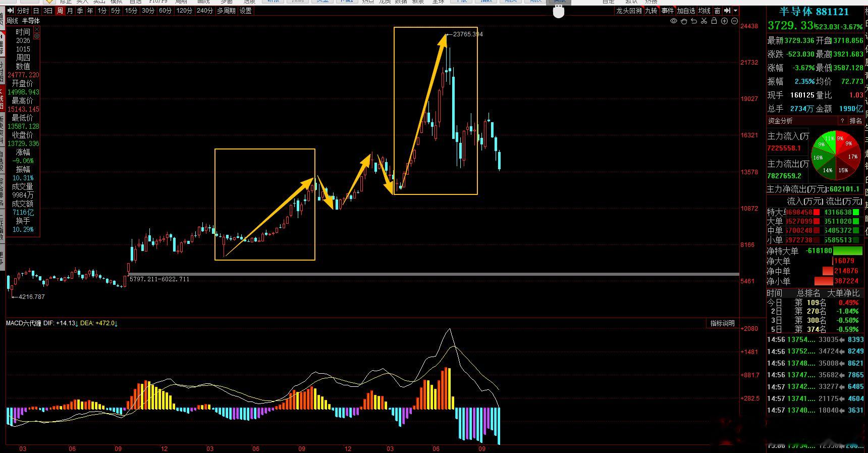Zoom out with the minus circle icon

pyautogui.click(x=735, y=21)
